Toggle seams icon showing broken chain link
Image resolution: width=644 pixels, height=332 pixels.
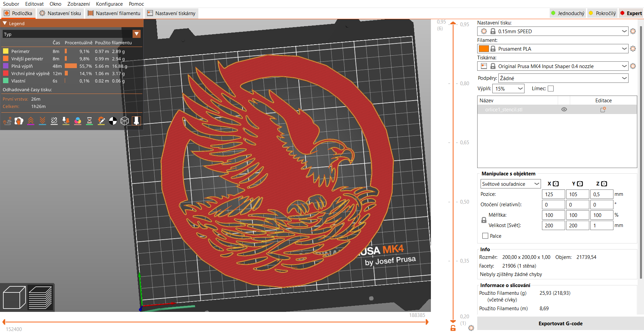[54, 121]
